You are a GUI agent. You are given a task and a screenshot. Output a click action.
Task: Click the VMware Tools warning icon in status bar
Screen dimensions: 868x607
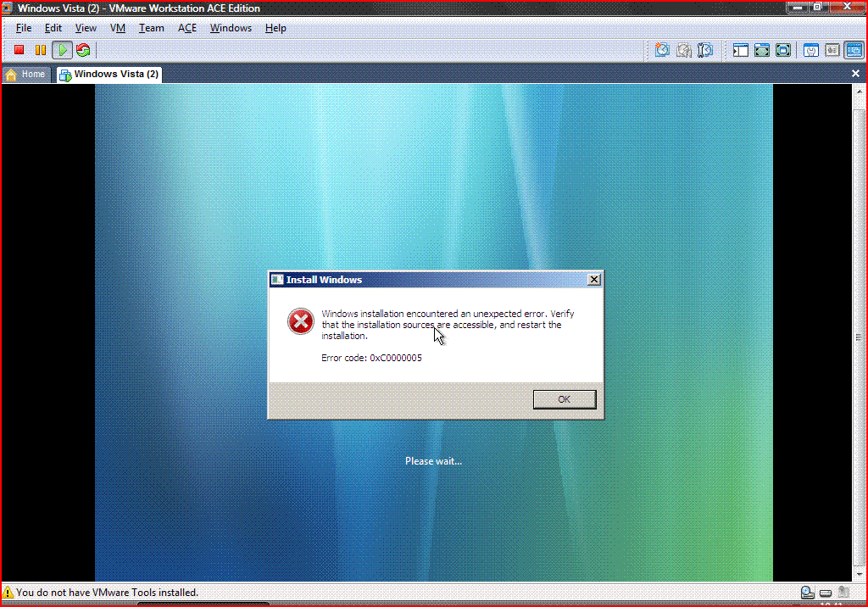click(x=8, y=592)
